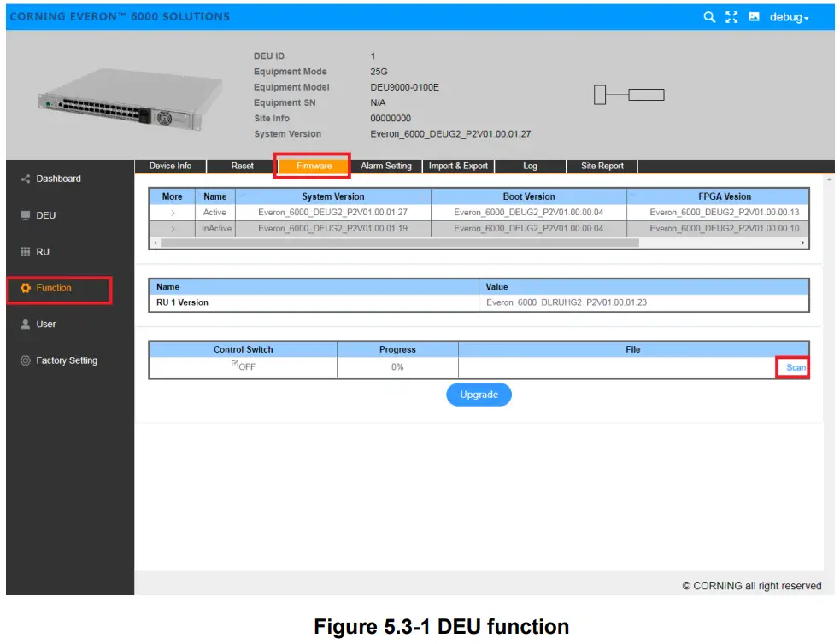The height and width of the screenshot is (644, 840).
Task: Open the debug user dropdown menu
Action: pos(789,17)
